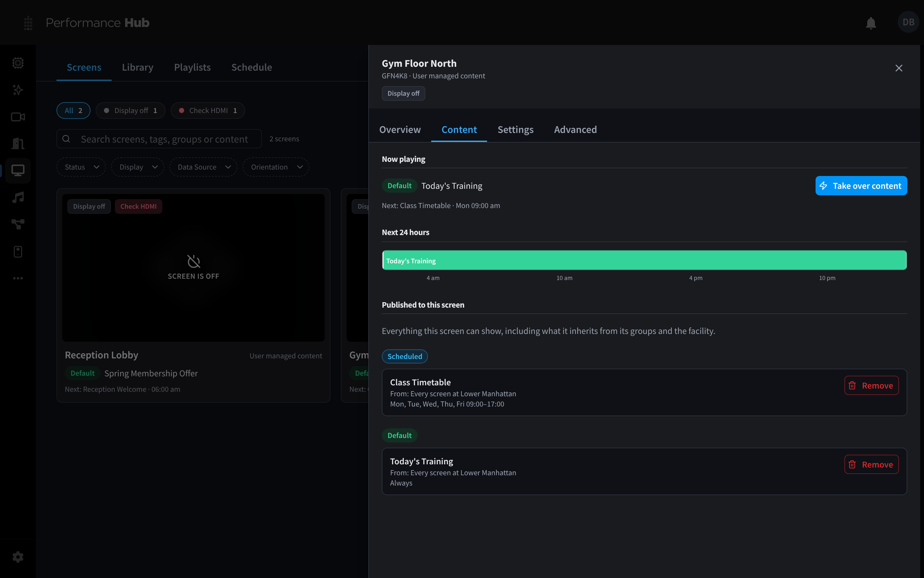Image resolution: width=924 pixels, height=578 pixels.
Task: Open the Reception Lobby screen preview
Action: (x=193, y=267)
